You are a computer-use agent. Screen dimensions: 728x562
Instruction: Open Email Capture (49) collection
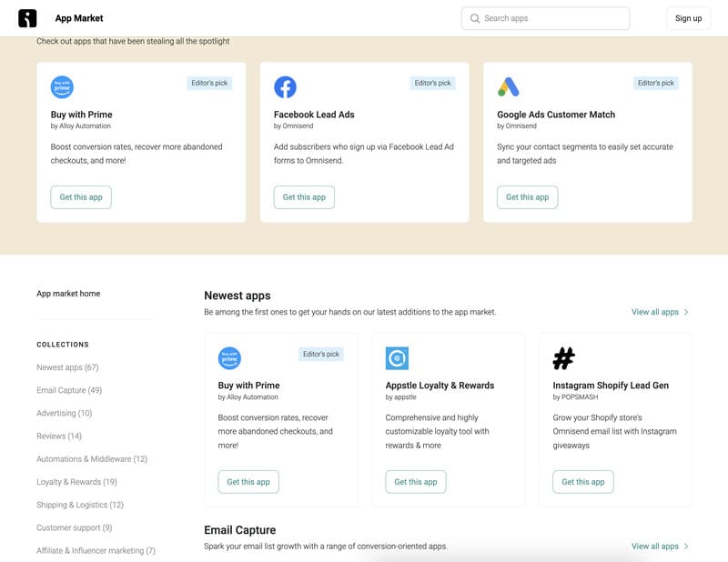click(x=69, y=390)
